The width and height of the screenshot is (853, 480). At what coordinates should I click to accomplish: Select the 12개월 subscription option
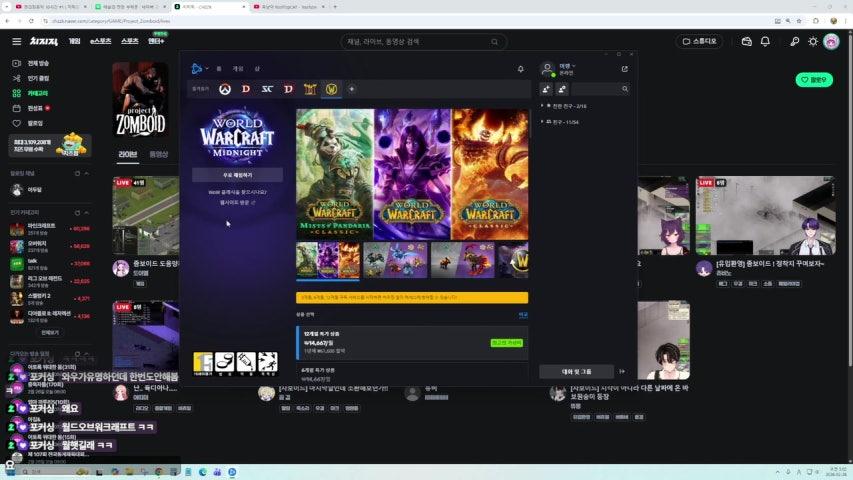pos(412,343)
